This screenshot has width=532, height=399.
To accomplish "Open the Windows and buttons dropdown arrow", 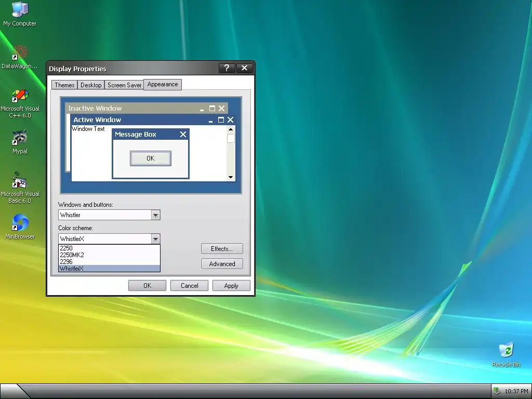I will 155,215.
